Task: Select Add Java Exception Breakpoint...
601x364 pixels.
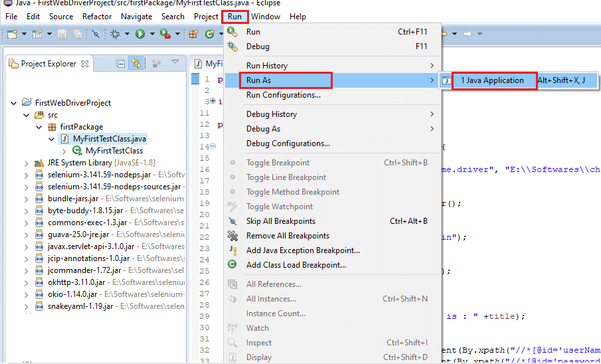Action: (x=333, y=250)
